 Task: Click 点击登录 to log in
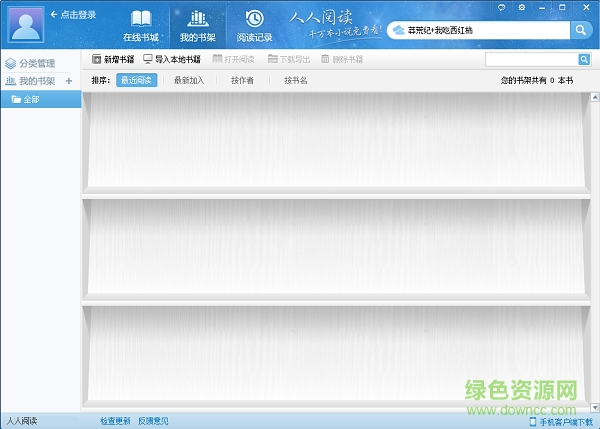[x=77, y=15]
